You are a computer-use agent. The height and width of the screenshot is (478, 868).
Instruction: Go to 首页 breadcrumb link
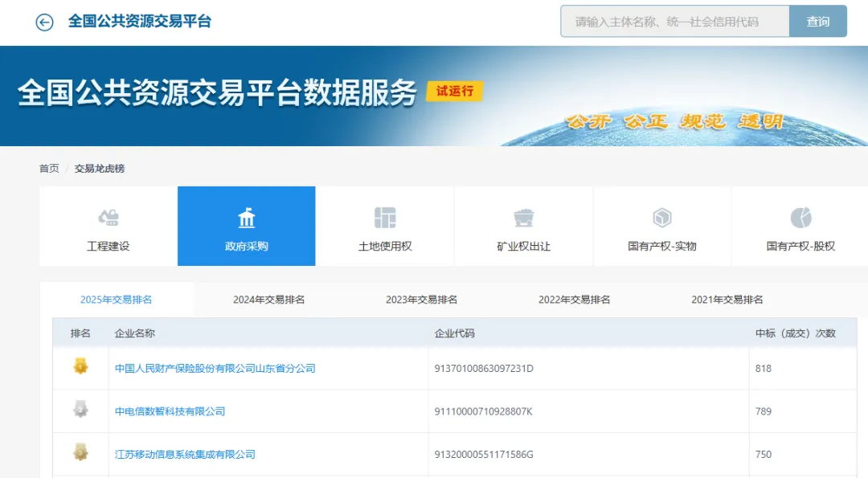click(49, 168)
